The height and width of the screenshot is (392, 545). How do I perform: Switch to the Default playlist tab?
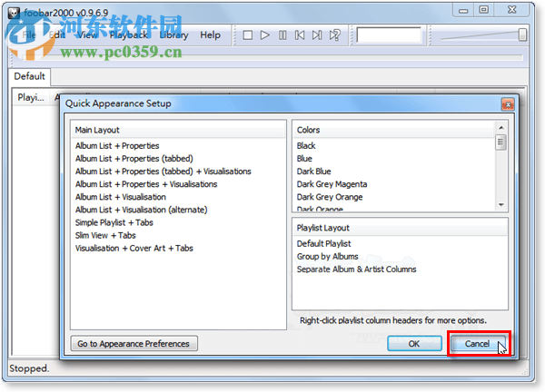pyautogui.click(x=30, y=76)
